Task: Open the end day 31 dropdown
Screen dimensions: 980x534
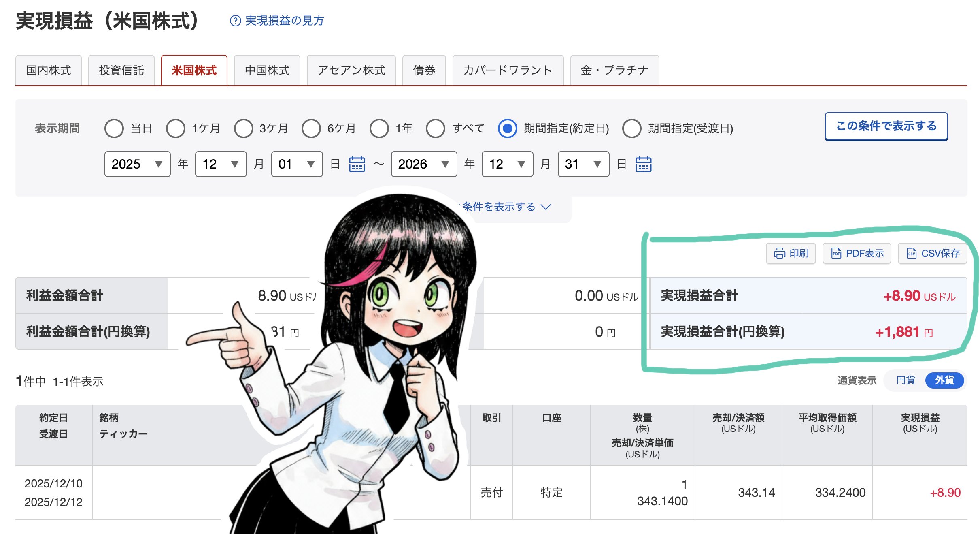Action: coord(583,164)
